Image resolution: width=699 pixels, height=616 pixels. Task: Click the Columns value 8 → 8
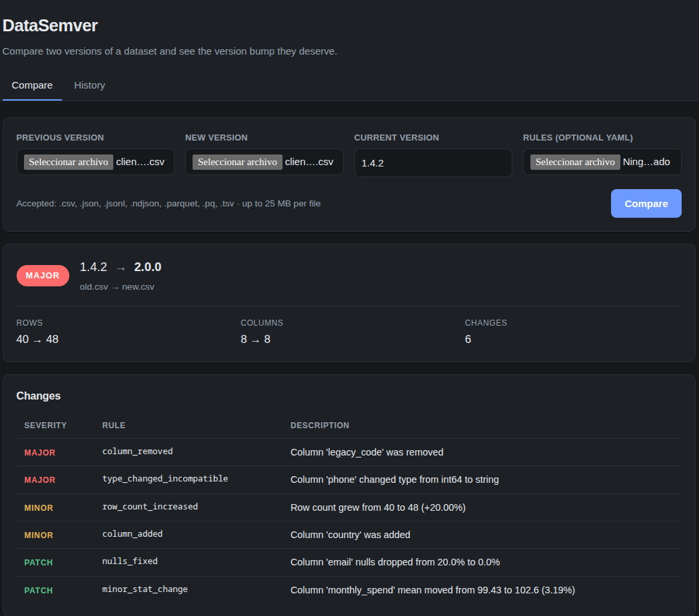[255, 340]
